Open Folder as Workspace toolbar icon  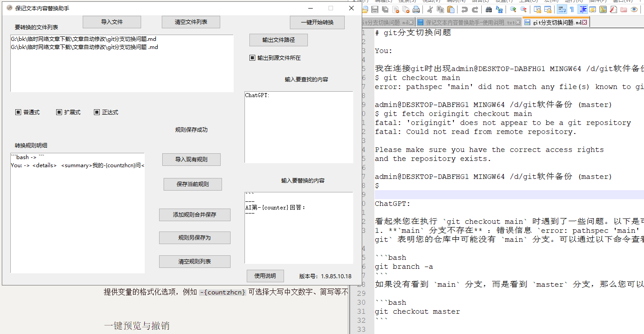(624, 9)
